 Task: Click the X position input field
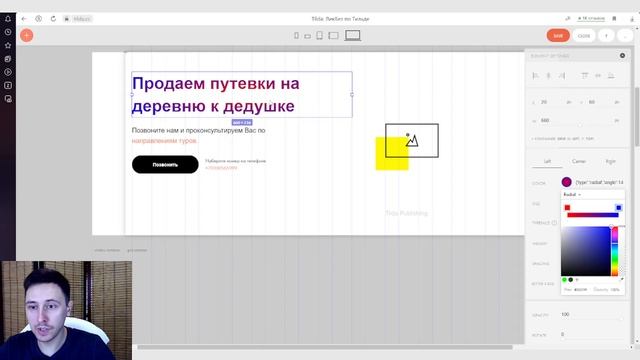(x=551, y=102)
